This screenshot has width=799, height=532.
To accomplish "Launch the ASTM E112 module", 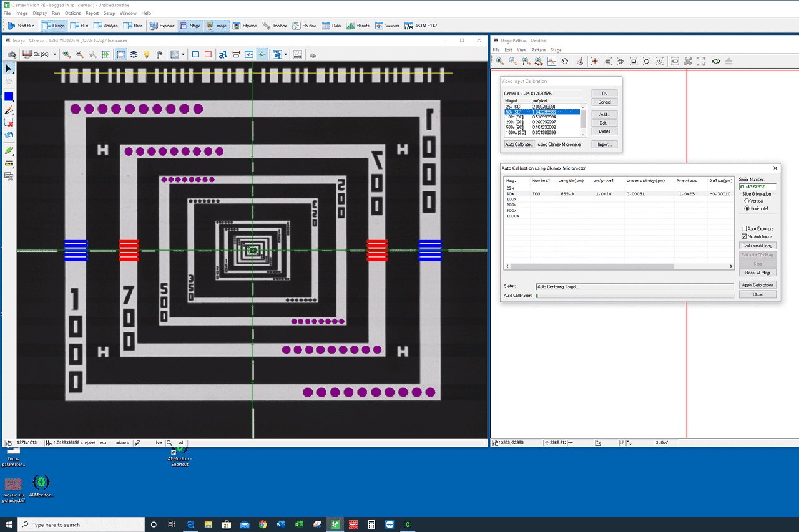I will 418,26.
